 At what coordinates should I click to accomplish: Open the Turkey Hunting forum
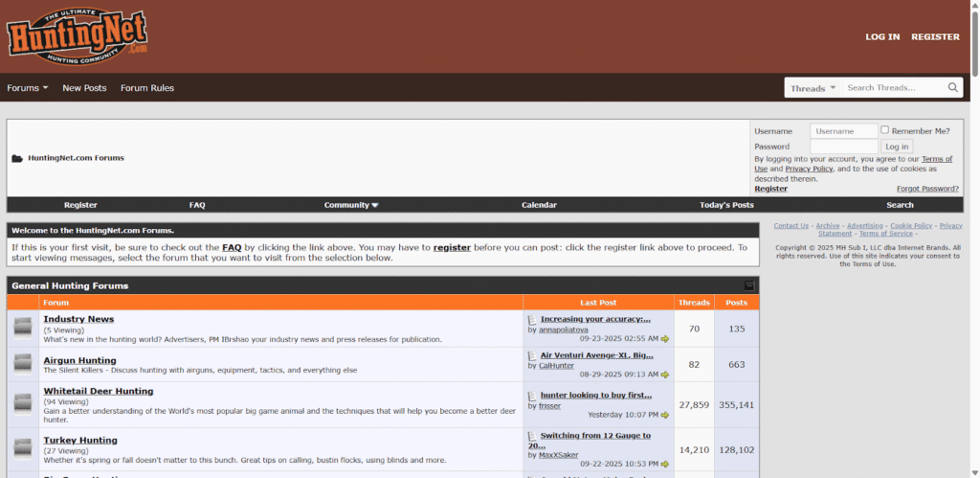tap(80, 441)
